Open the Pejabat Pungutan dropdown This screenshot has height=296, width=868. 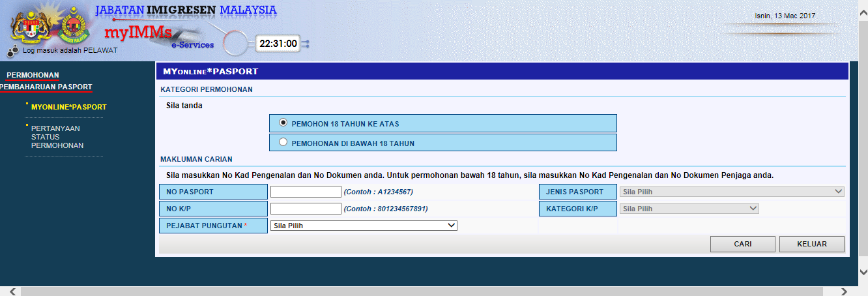coord(364,226)
